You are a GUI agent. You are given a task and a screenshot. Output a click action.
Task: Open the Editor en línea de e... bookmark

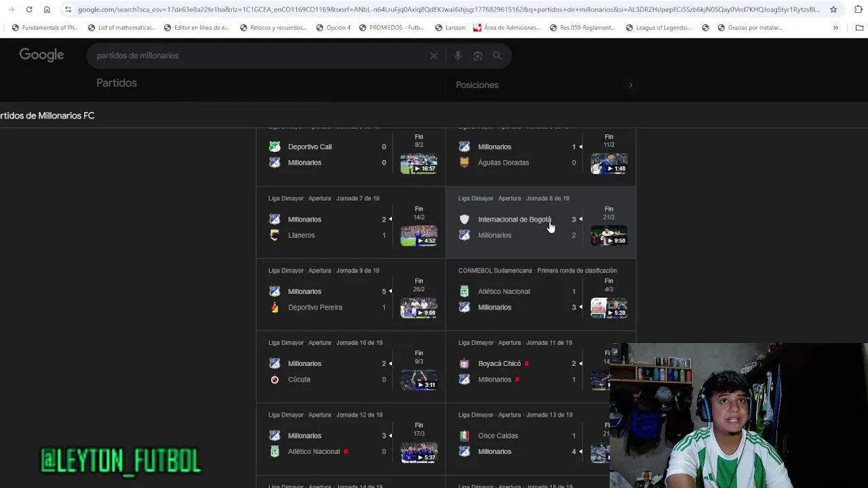197,28
